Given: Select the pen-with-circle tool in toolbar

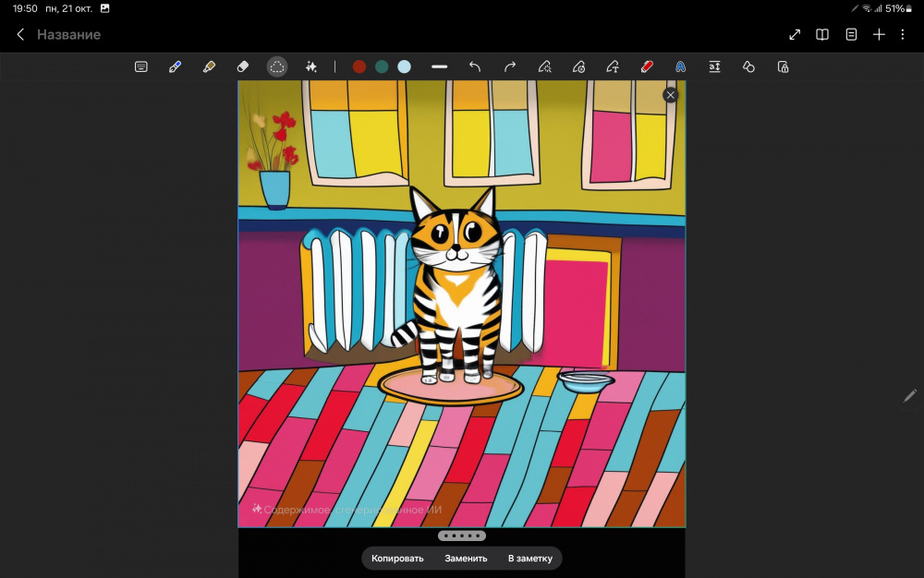Looking at the screenshot, I should tap(578, 67).
